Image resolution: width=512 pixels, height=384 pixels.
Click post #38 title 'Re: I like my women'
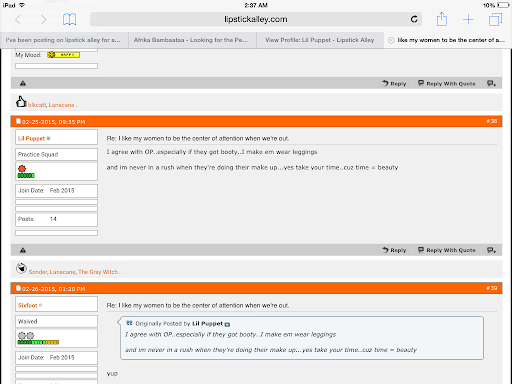coord(198,138)
